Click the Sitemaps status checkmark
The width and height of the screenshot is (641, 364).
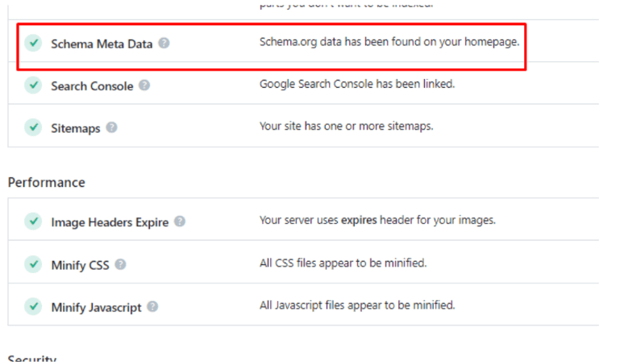click(x=33, y=127)
